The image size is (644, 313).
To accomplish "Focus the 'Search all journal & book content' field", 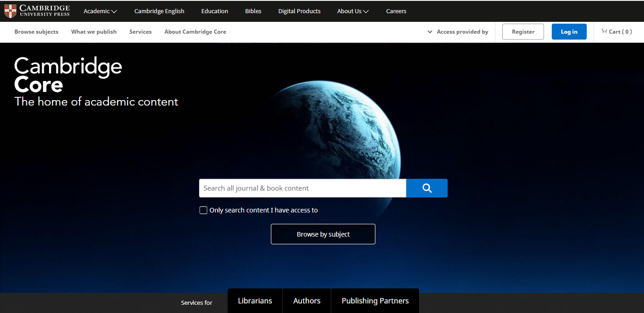I will pyautogui.click(x=302, y=188).
